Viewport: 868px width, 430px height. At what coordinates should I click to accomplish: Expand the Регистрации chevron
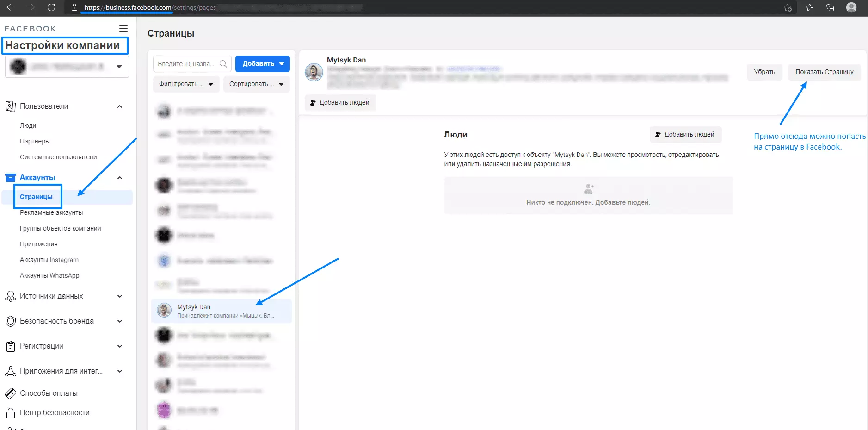click(120, 346)
